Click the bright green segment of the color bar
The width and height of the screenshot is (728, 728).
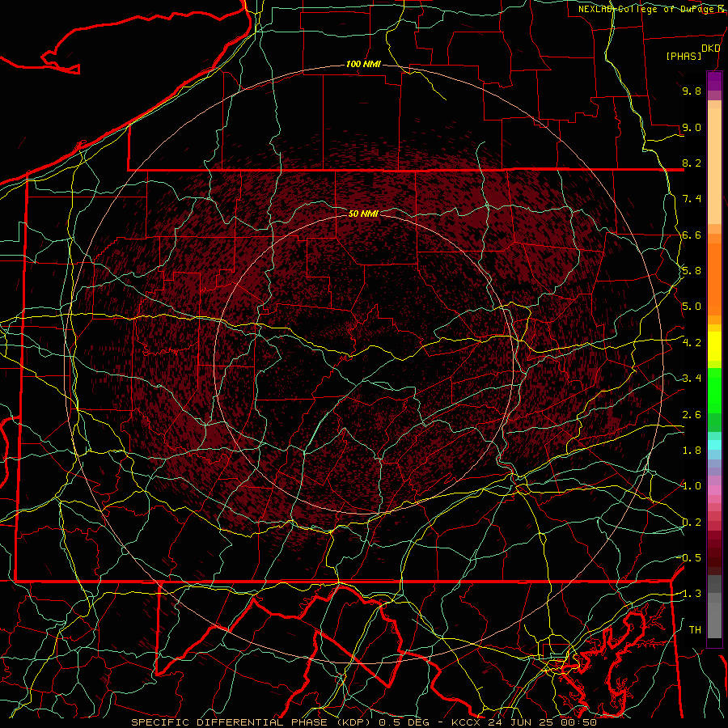point(714,390)
